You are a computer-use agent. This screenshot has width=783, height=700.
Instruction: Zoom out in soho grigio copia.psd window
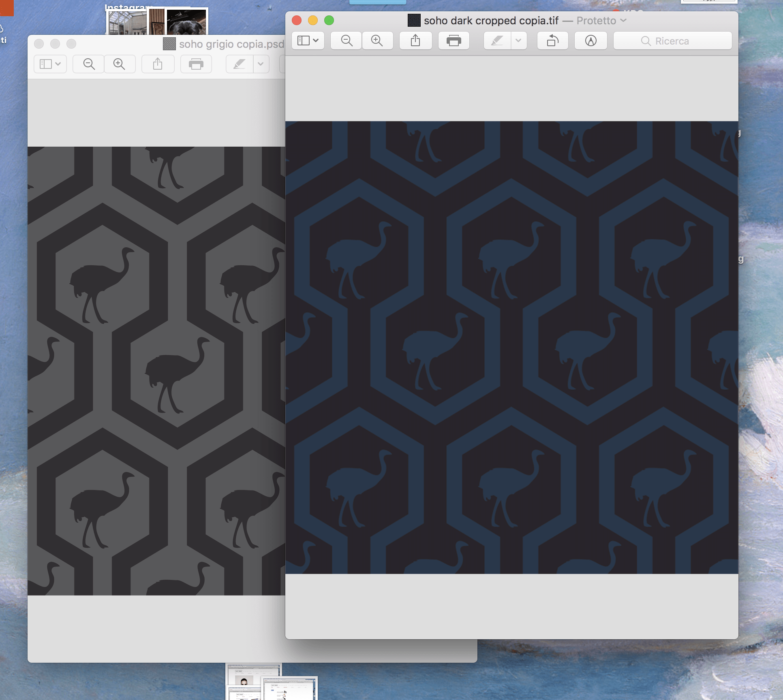89,64
